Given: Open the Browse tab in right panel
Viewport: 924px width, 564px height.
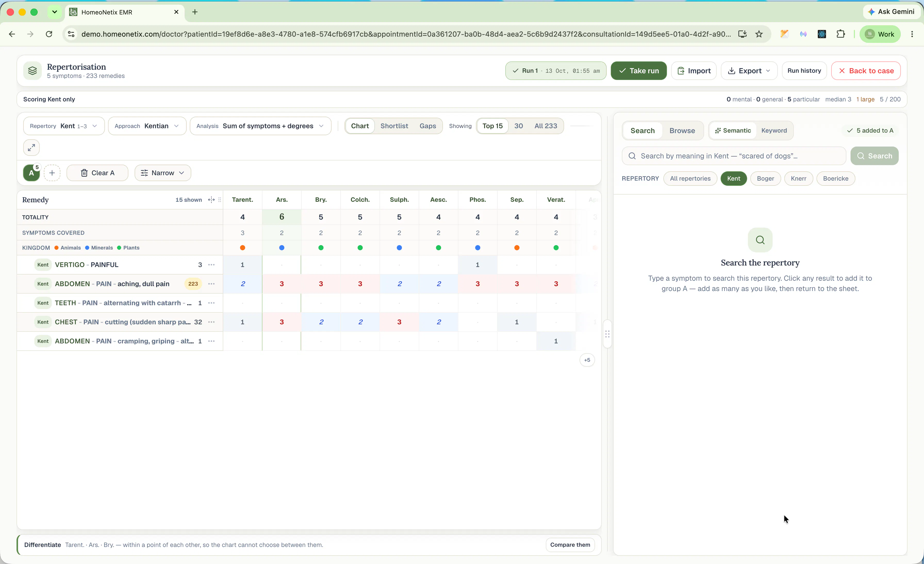Looking at the screenshot, I should (x=682, y=131).
